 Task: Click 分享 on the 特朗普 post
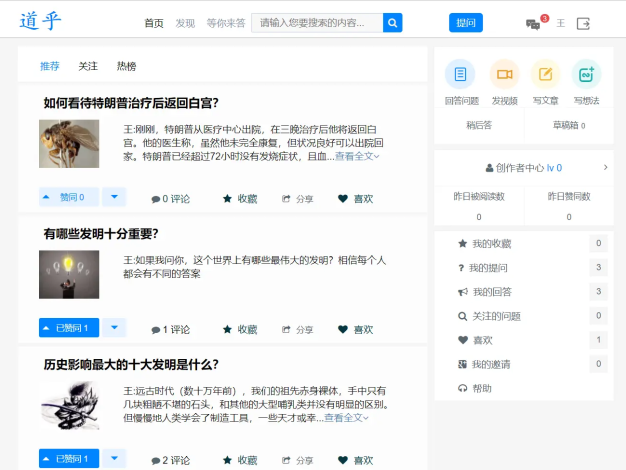point(298,198)
